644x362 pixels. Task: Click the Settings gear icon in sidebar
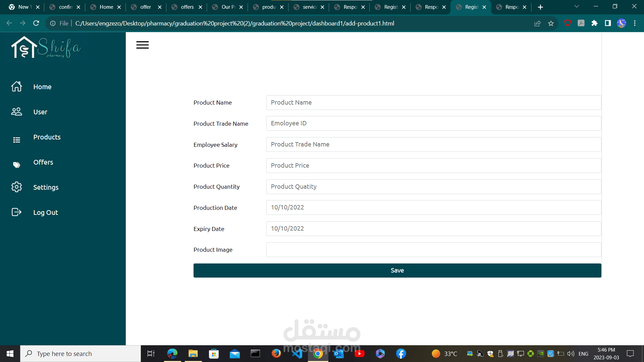coord(16,187)
